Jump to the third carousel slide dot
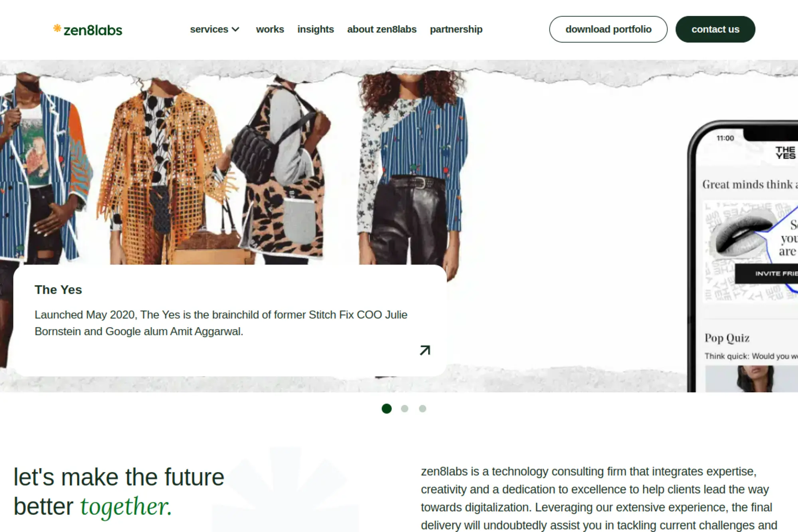 point(423,408)
